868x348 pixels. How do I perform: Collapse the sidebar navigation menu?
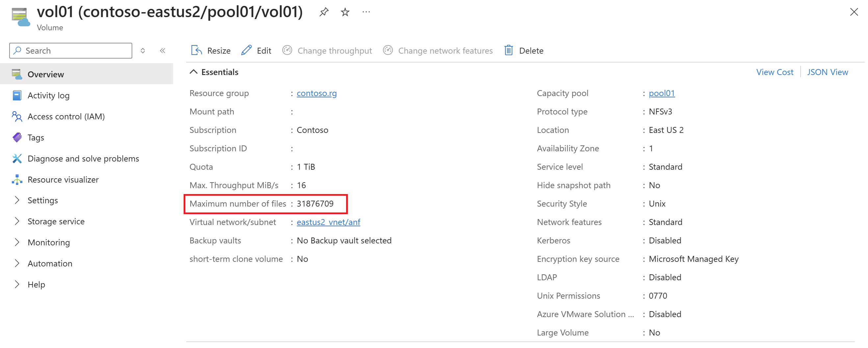(x=163, y=51)
